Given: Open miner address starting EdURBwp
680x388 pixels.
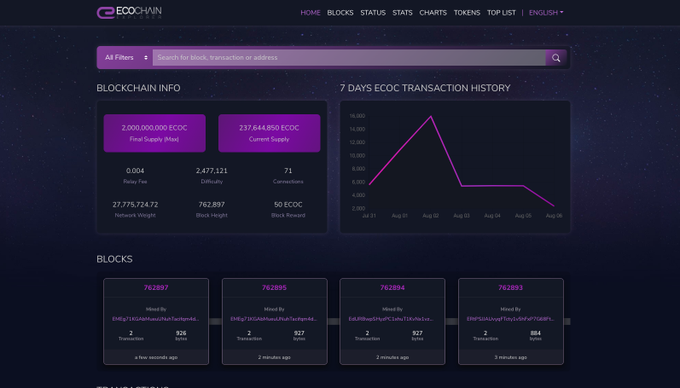Looking at the screenshot, I should 392,319.
